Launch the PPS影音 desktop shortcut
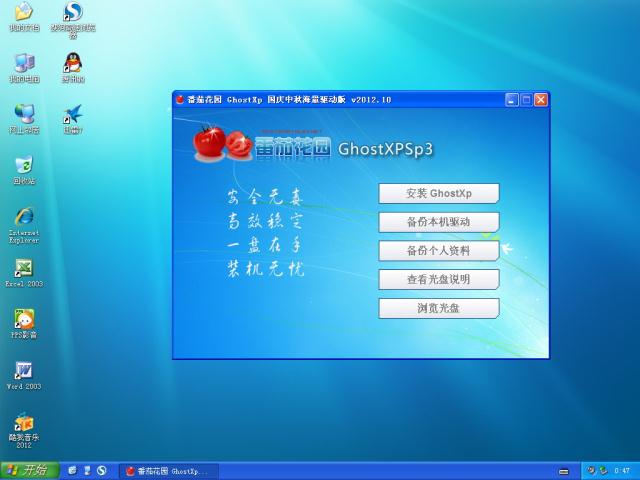Screen dimensions: 640x480 [24, 324]
